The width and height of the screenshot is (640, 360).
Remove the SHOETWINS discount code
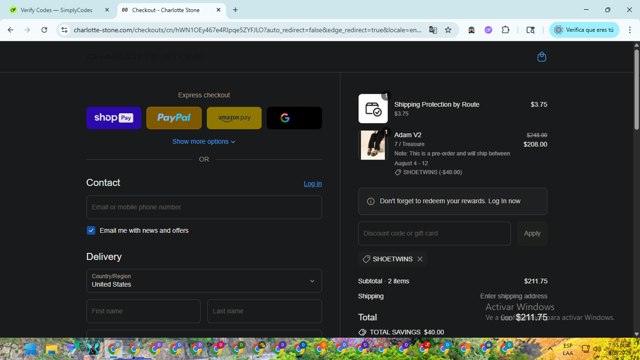coord(420,259)
